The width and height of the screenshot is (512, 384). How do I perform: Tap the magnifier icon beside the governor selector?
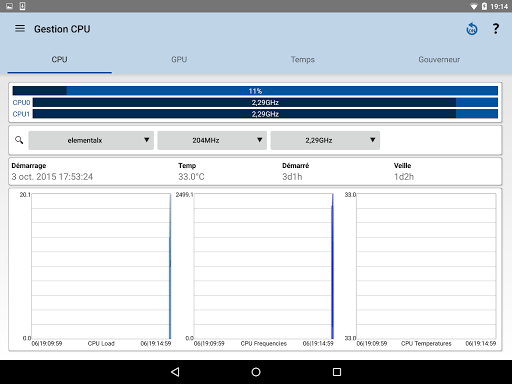click(19, 140)
